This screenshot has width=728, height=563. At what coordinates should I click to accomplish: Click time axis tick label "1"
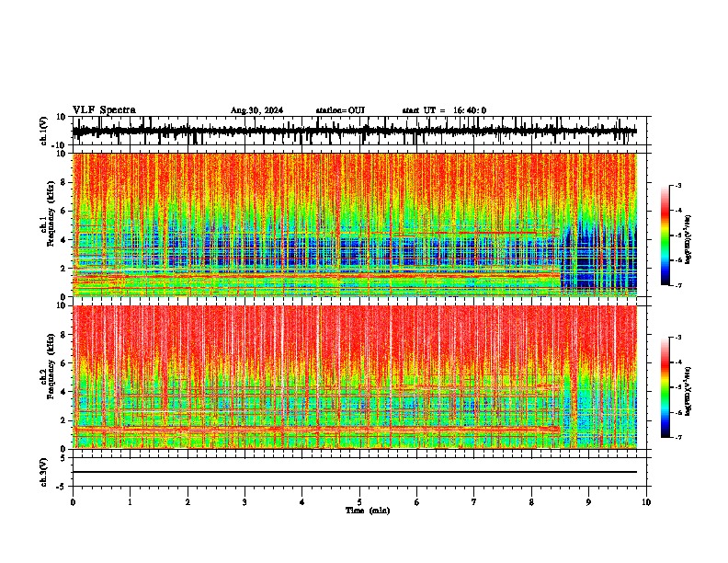[x=130, y=502]
